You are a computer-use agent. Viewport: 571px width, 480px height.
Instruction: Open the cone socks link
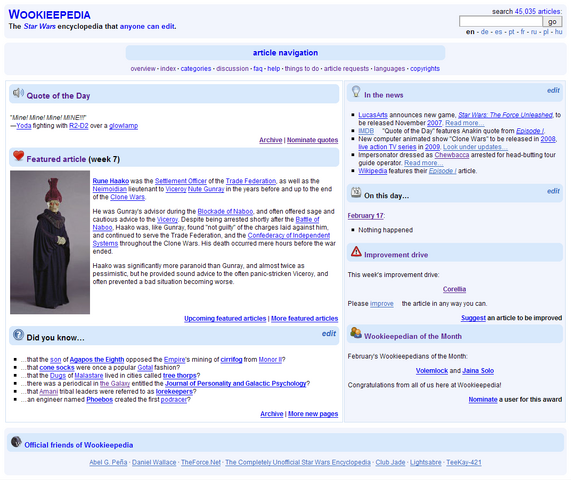pyautogui.click(x=57, y=367)
